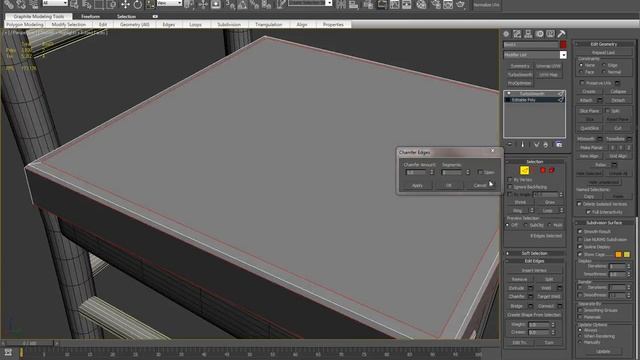
Task: Click the orange Show Cage color swatch
Action: click(618, 254)
